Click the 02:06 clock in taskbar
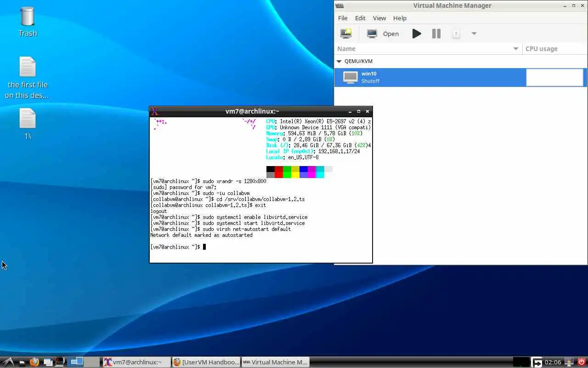588x368 pixels. point(553,362)
